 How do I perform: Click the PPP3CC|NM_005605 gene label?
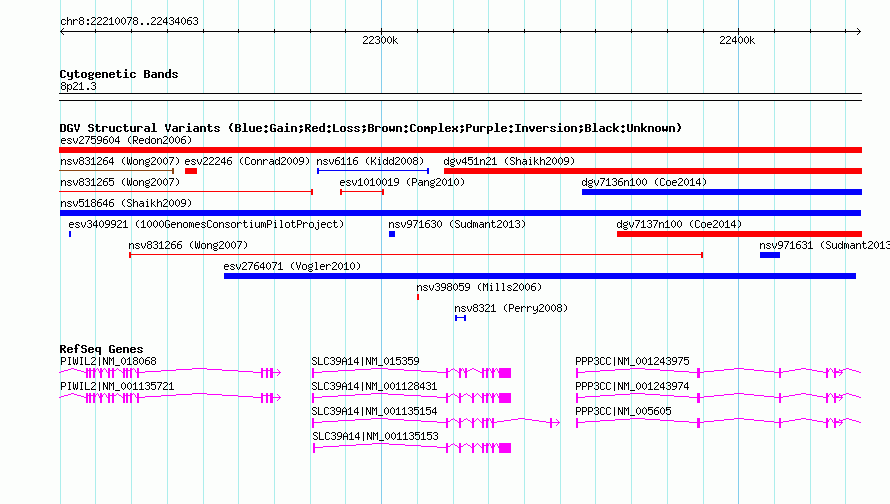point(623,411)
